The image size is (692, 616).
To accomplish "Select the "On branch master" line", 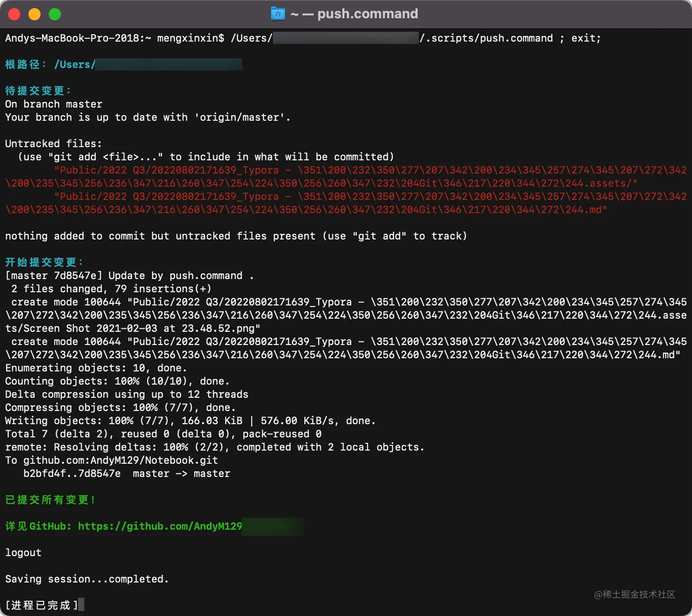I will (x=54, y=104).
